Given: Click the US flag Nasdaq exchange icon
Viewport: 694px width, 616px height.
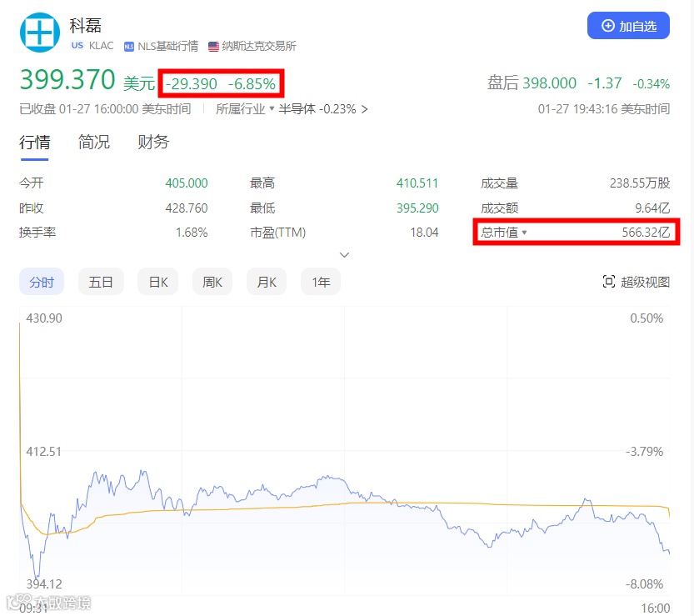Looking at the screenshot, I should click(213, 47).
